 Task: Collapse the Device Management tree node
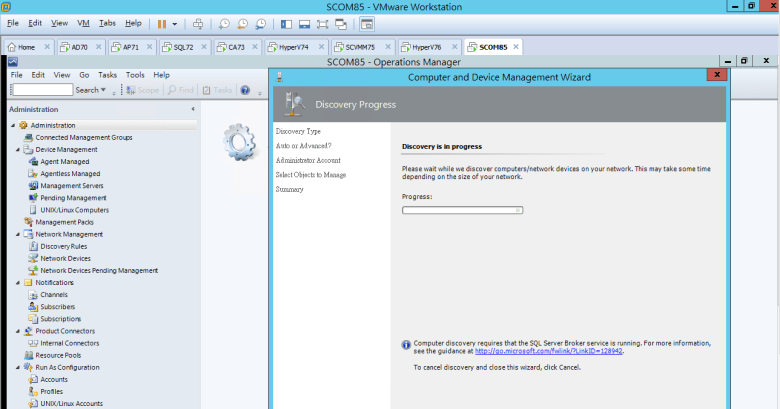coord(14,149)
